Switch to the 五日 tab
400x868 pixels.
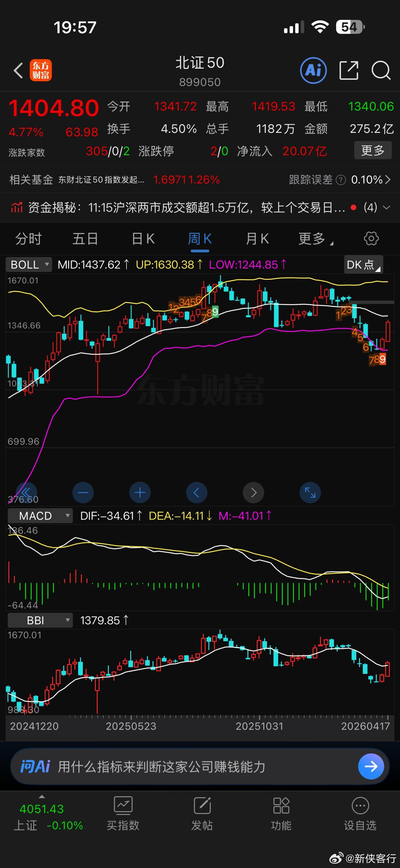click(x=85, y=239)
